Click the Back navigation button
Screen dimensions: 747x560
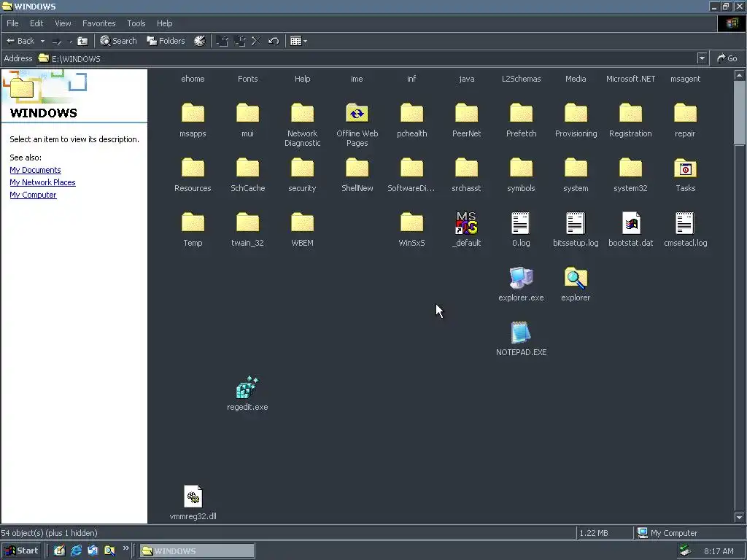click(20, 41)
